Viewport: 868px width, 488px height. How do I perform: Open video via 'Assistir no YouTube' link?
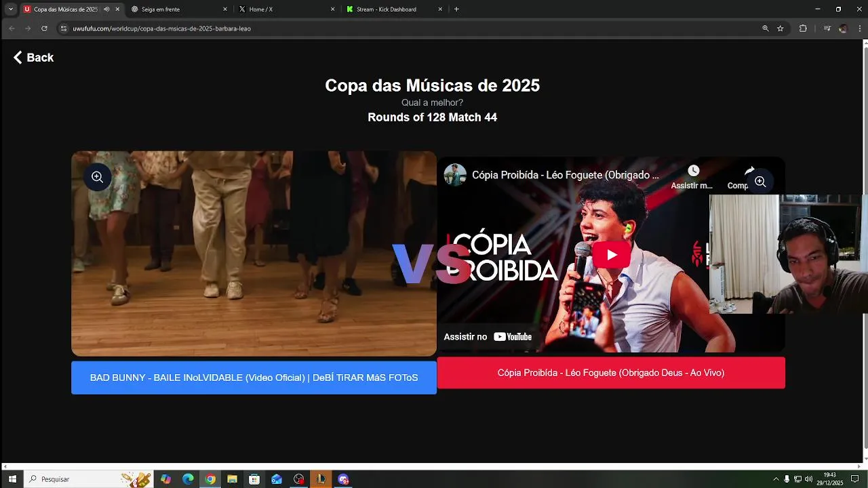point(488,337)
